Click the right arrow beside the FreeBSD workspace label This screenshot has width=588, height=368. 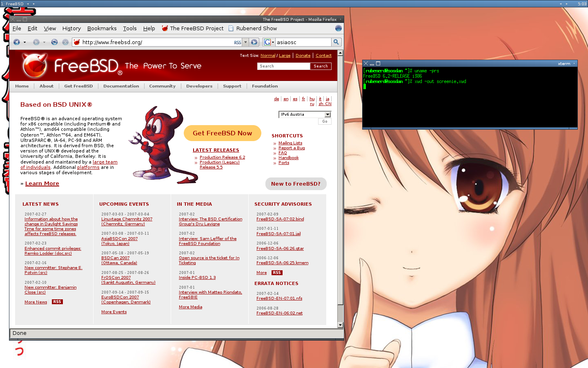pos(34,4)
